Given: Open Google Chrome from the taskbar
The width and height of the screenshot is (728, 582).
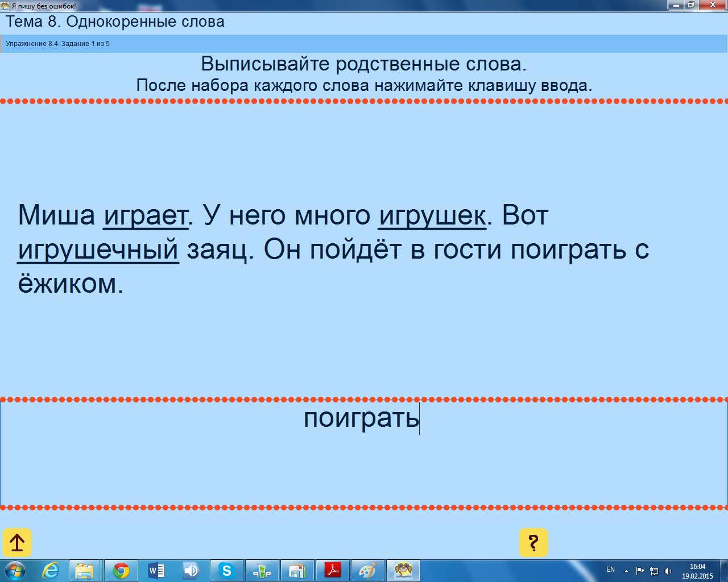Looking at the screenshot, I should coord(121,571).
